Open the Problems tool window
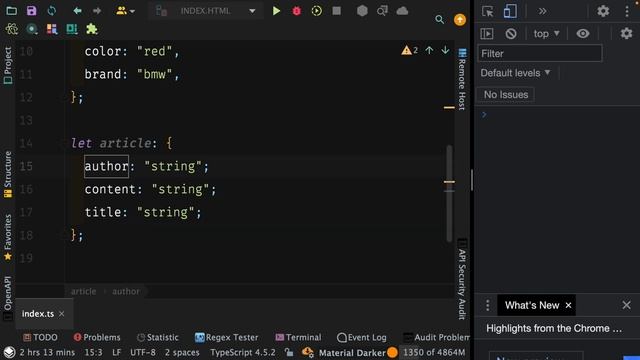The image size is (640, 360). [97, 338]
